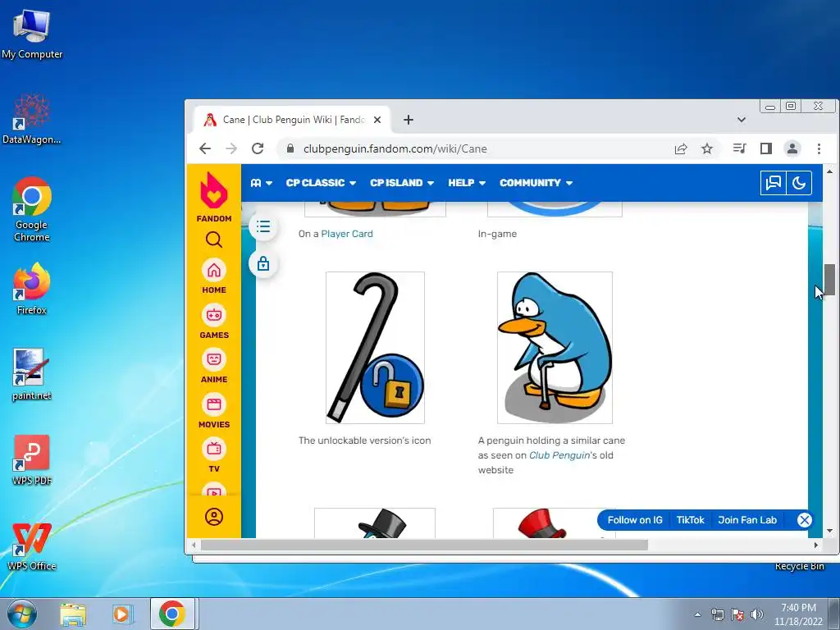Open File Explorer from the taskbar

[x=73, y=614]
